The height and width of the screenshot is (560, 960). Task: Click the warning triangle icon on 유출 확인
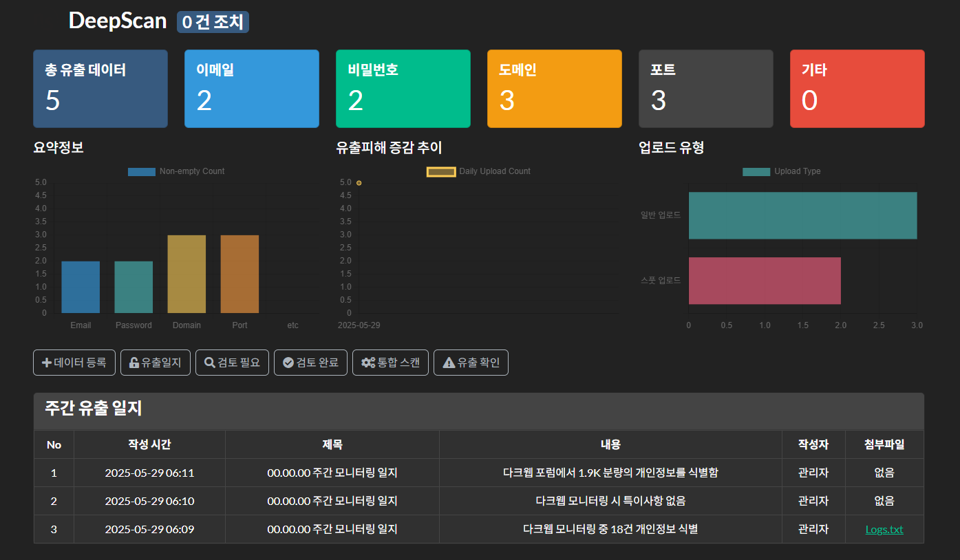pos(449,363)
